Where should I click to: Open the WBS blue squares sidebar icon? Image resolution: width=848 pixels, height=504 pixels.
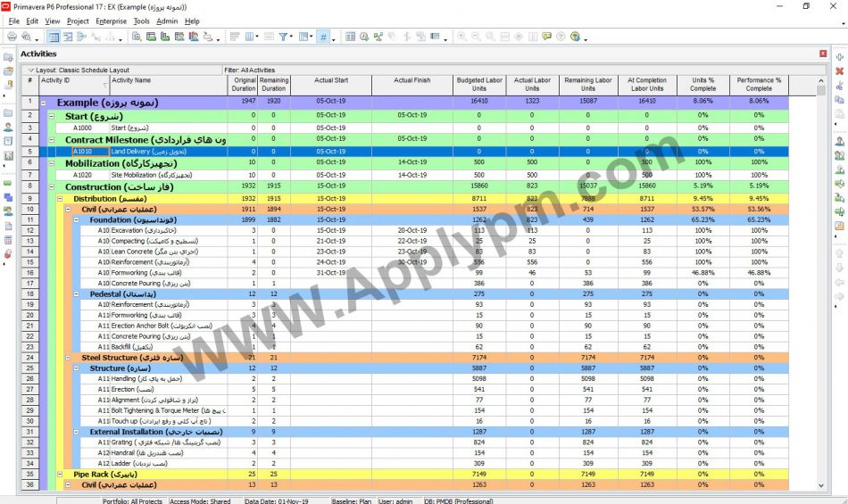[8, 198]
